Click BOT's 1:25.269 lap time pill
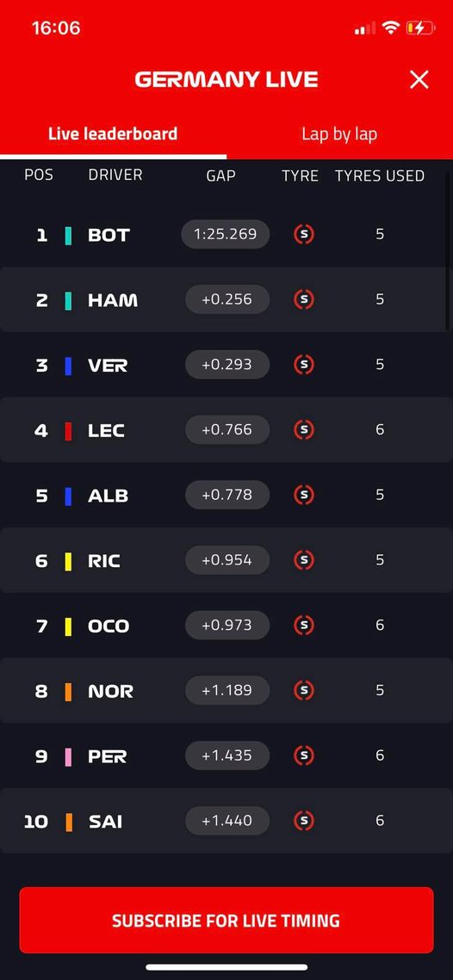The width and height of the screenshot is (453, 980). point(226,234)
